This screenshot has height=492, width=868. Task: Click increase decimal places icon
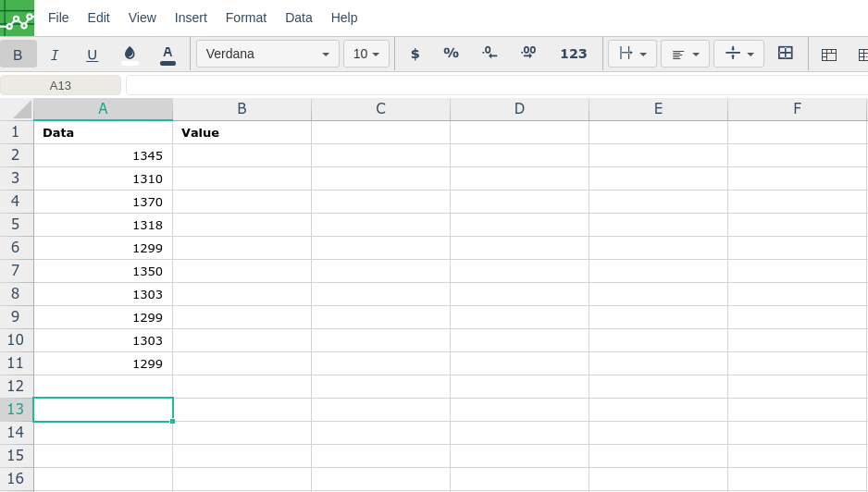pyautogui.click(x=528, y=54)
